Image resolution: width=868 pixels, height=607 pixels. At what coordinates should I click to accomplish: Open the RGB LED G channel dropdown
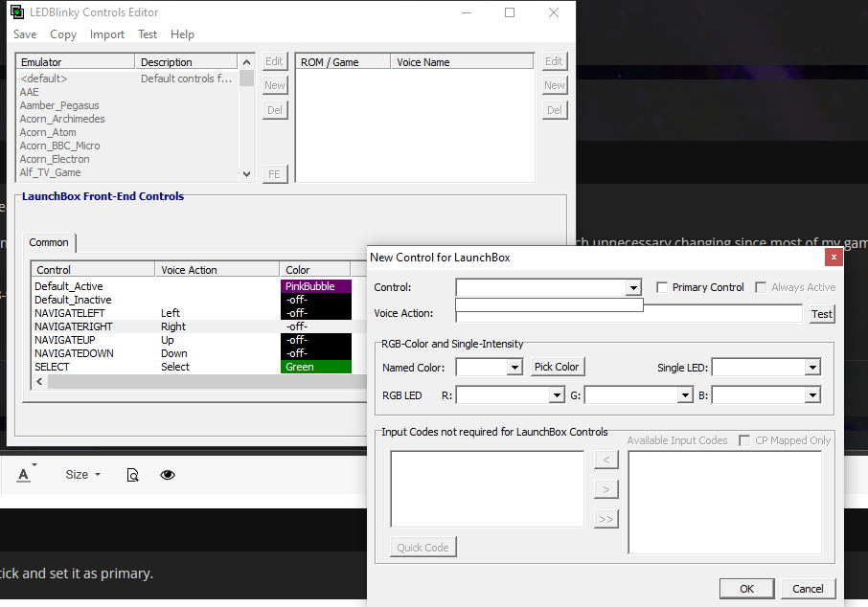pyautogui.click(x=685, y=395)
